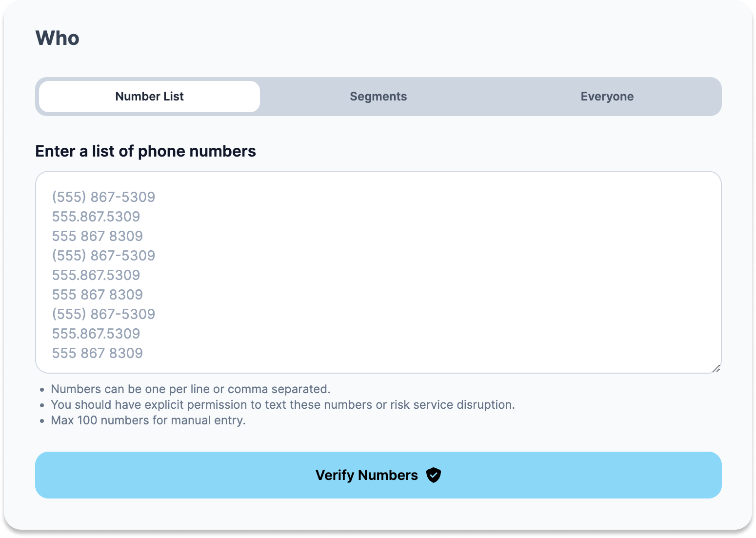Click the first 555.867.5309 placeholder line
This screenshot has width=756, height=538.
click(96, 217)
